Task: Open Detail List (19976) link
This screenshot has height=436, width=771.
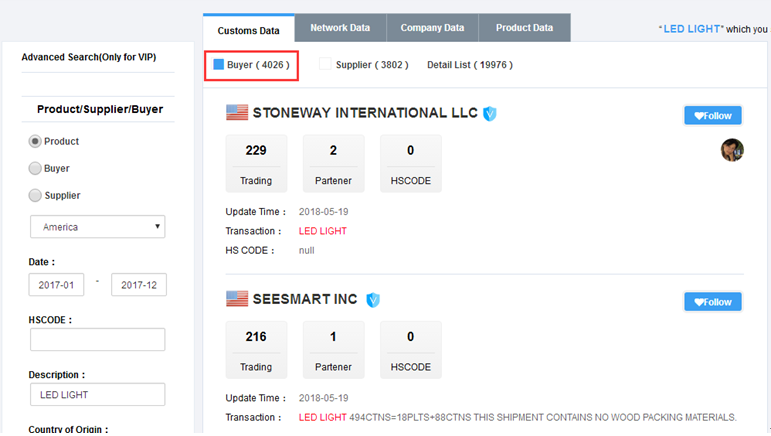Action: tap(469, 65)
